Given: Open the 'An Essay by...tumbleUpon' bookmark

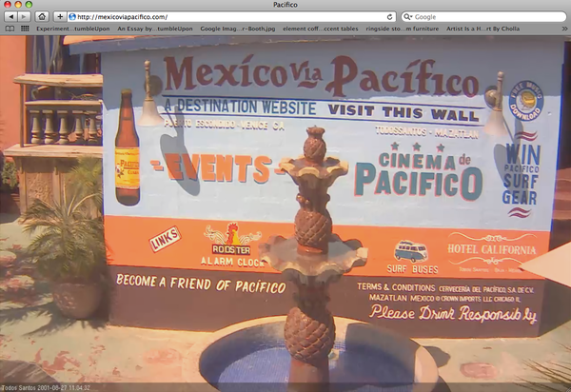Looking at the screenshot, I should 155,29.
